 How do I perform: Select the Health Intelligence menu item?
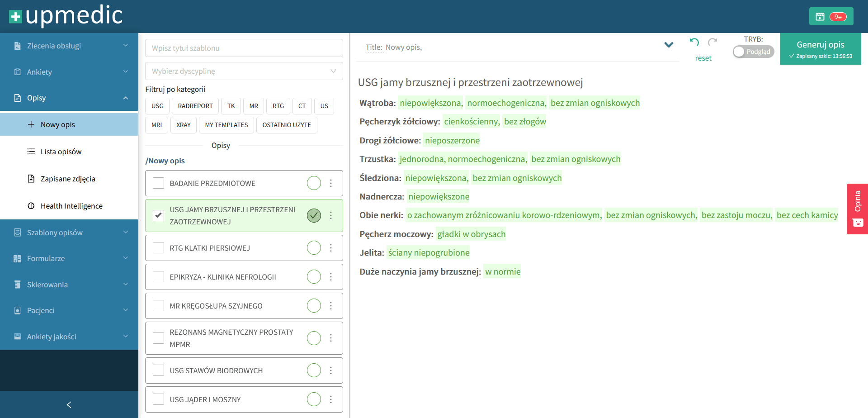tap(71, 206)
